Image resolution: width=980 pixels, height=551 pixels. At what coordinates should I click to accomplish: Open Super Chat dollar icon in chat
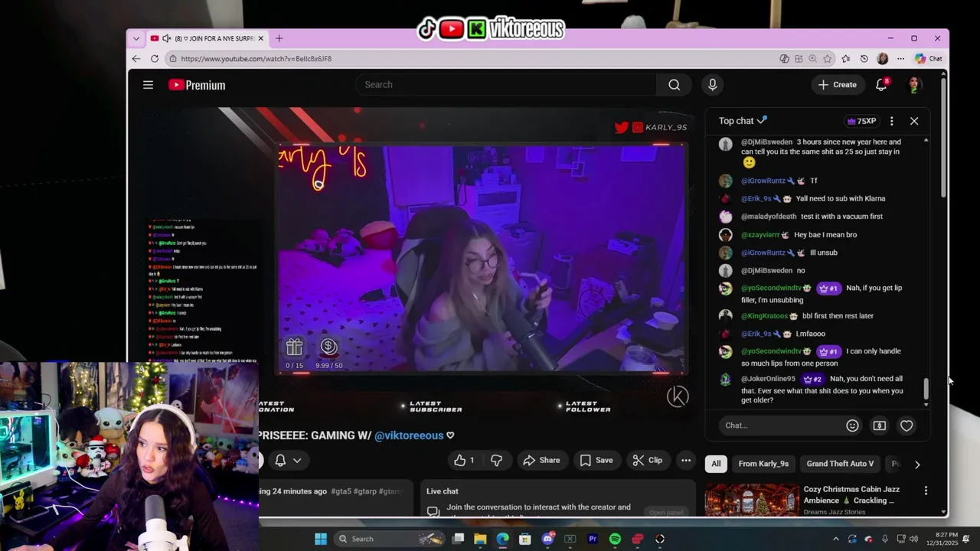tap(879, 425)
